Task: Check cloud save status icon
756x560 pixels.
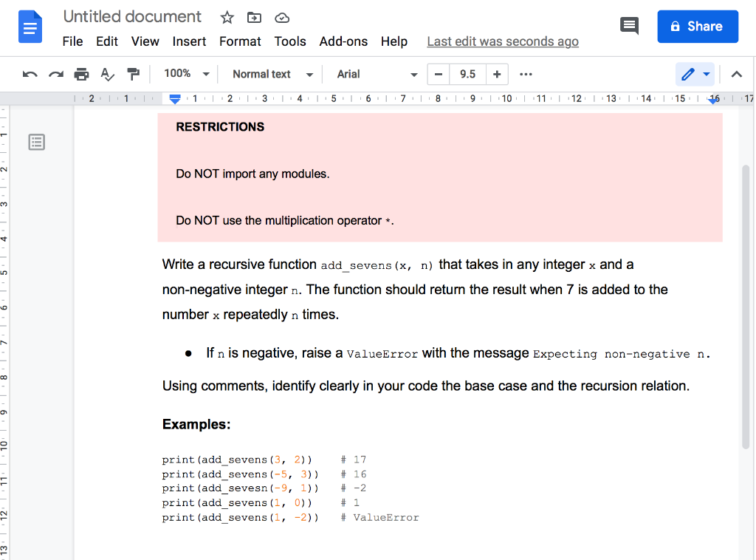Action: [x=281, y=17]
